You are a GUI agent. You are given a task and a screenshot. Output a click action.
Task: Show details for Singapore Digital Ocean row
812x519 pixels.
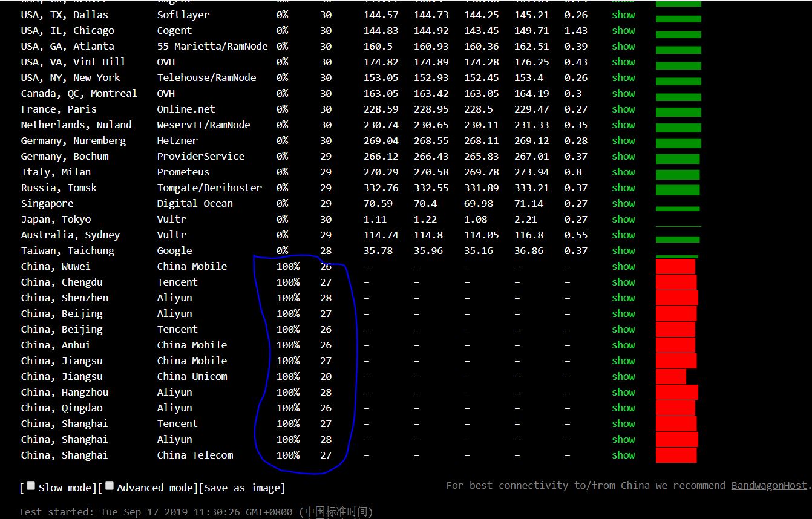tap(623, 203)
